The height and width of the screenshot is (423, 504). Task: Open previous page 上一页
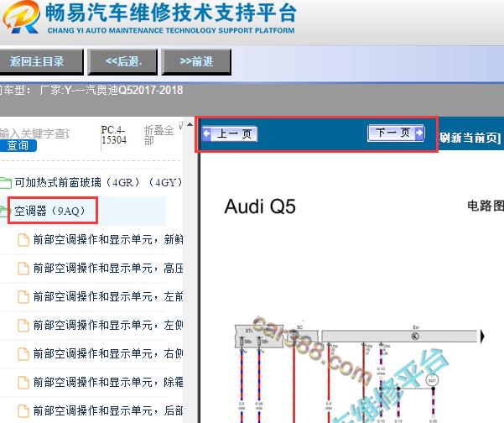pos(230,133)
